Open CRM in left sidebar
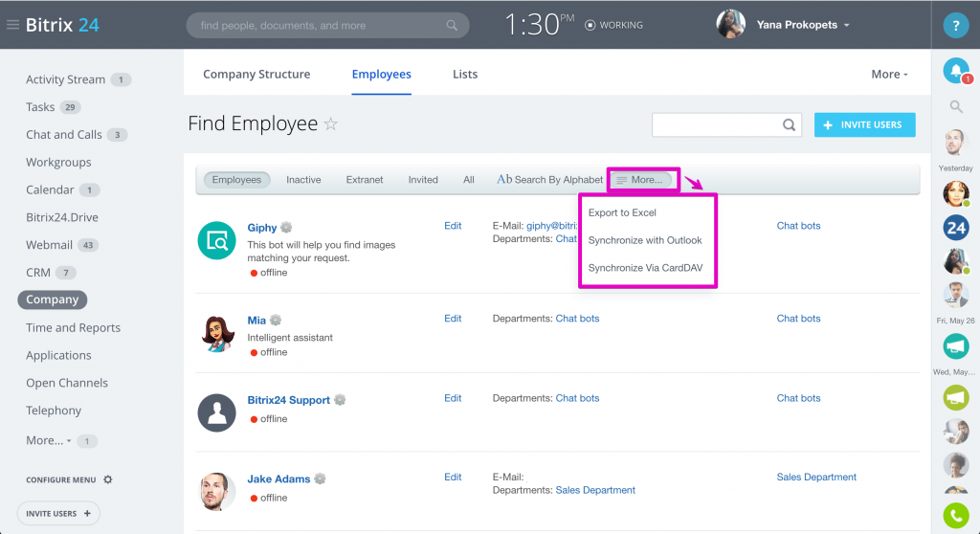This screenshot has height=534, width=980. click(x=38, y=273)
